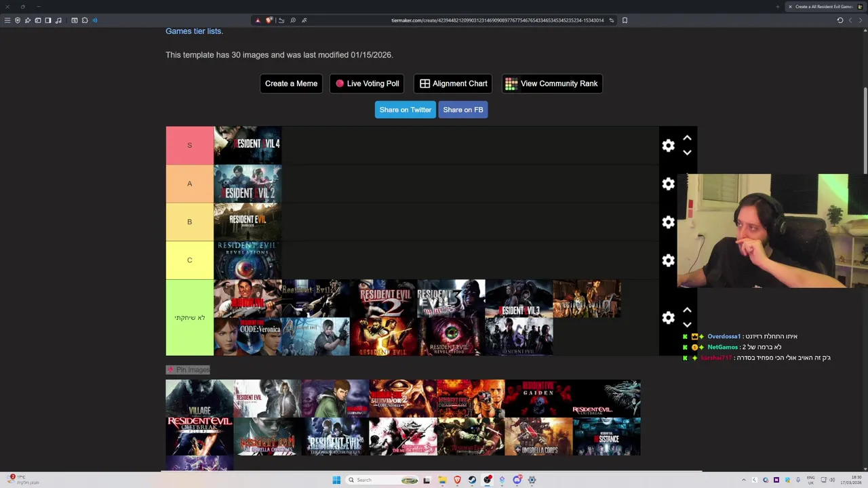Click the music note icon in browser toolbar
Screen dimensions: 868x488
point(58,20)
